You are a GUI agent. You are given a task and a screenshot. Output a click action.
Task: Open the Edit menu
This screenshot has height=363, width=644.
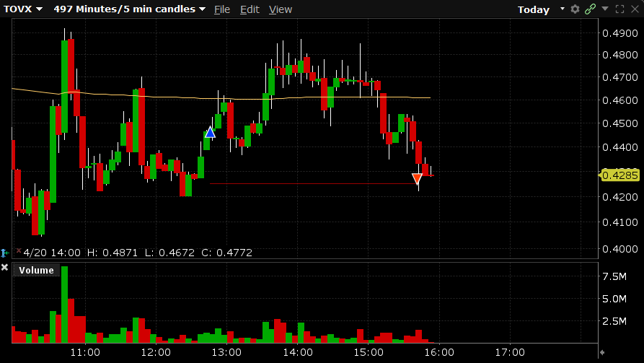click(250, 9)
